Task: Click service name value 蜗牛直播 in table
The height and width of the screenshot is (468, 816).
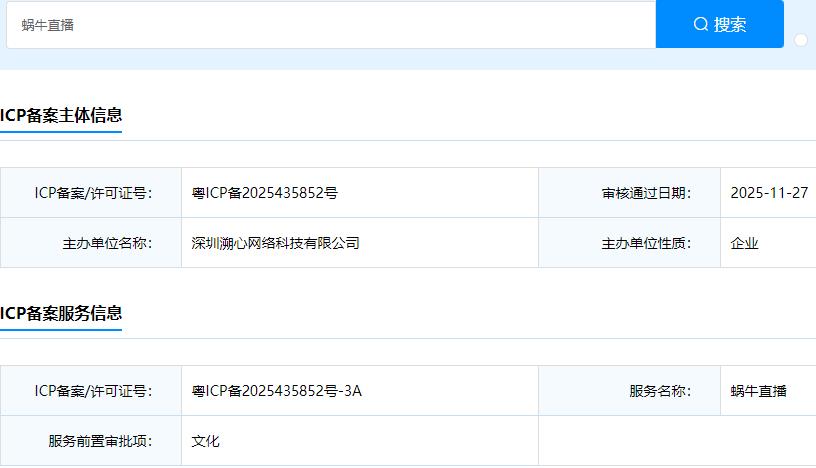Action: pos(759,391)
